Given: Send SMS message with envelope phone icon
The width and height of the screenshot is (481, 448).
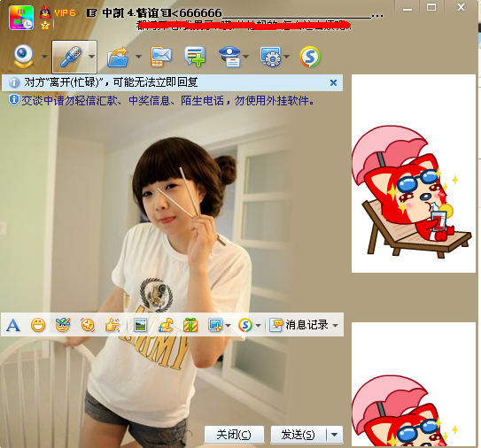Looking at the screenshot, I should [161, 57].
